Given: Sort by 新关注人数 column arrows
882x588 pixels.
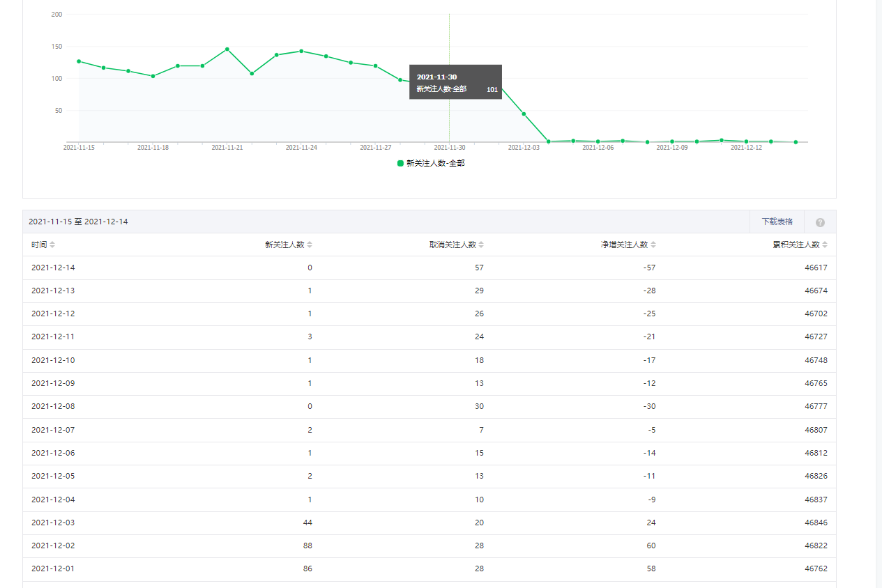Looking at the screenshot, I should [310, 245].
